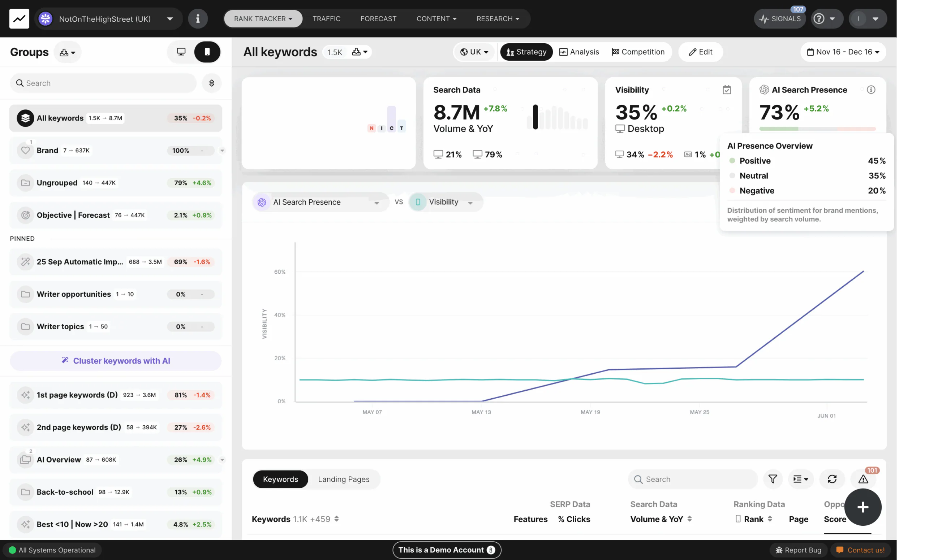The width and height of the screenshot is (925, 560).
Task: Switch to the Landing Pages tab
Action: [x=344, y=479]
